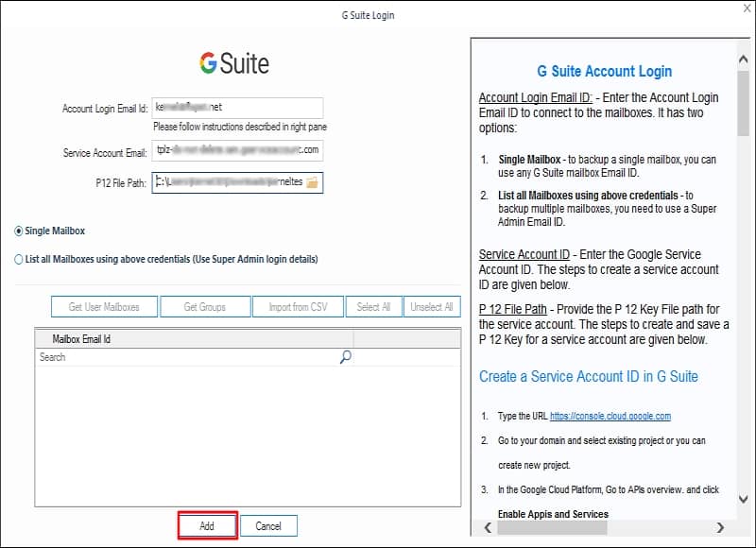
Task: Click Import from CSV button
Action: [298, 306]
